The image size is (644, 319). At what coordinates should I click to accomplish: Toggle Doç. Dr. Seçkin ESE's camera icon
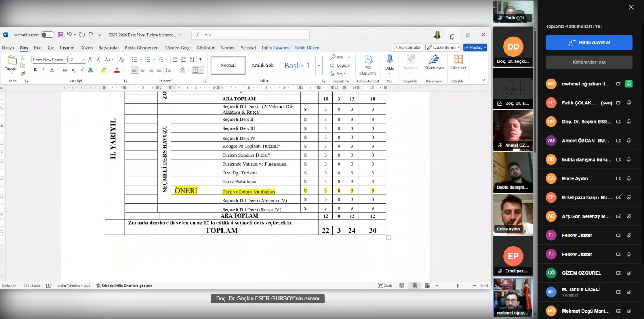619,122
